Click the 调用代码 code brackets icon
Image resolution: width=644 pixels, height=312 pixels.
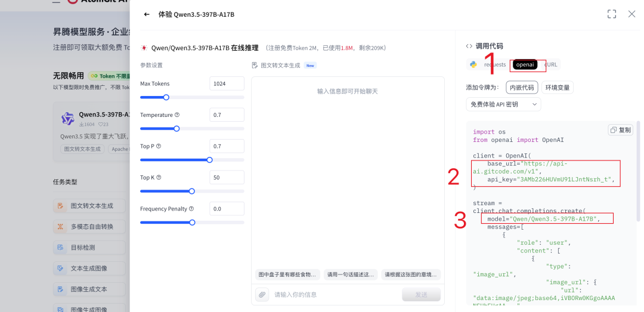tap(469, 46)
